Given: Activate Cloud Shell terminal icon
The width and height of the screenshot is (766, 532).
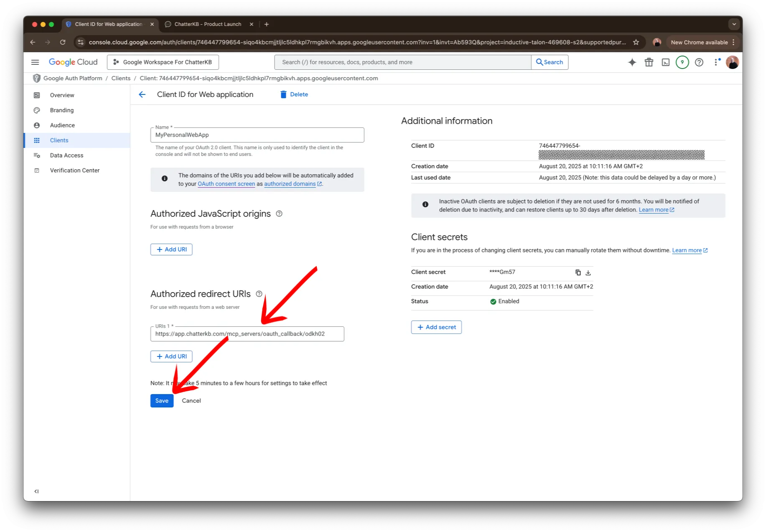Looking at the screenshot, I should (x=665, y=62).
